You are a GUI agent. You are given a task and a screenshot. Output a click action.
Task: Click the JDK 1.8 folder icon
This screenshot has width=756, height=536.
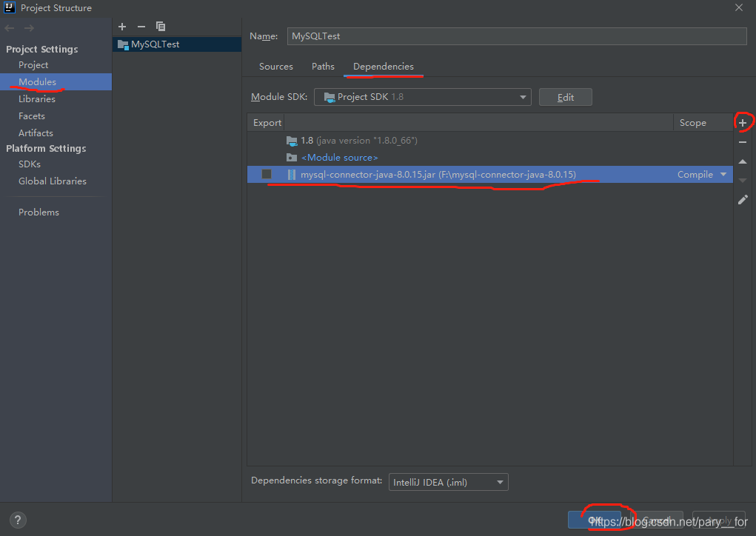[x=292, y=141]
